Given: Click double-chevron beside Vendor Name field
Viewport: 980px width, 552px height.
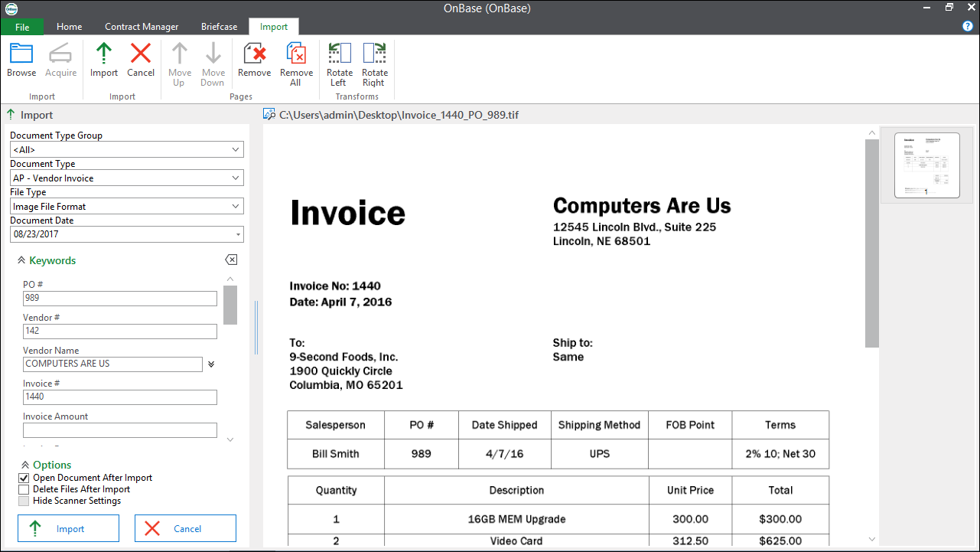Looking at the screenshot, I should (211, 364).
